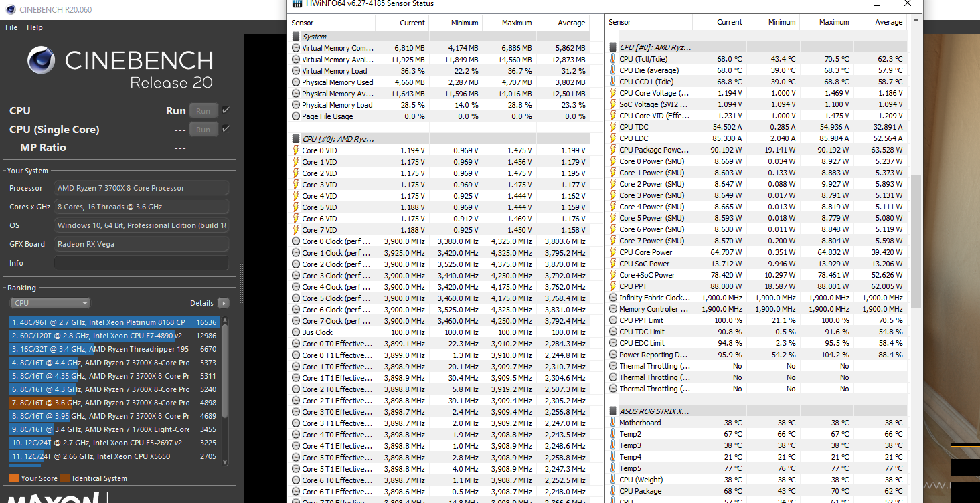Maximize the HWiNFO64 Sensor Status window

click(876, 3)
